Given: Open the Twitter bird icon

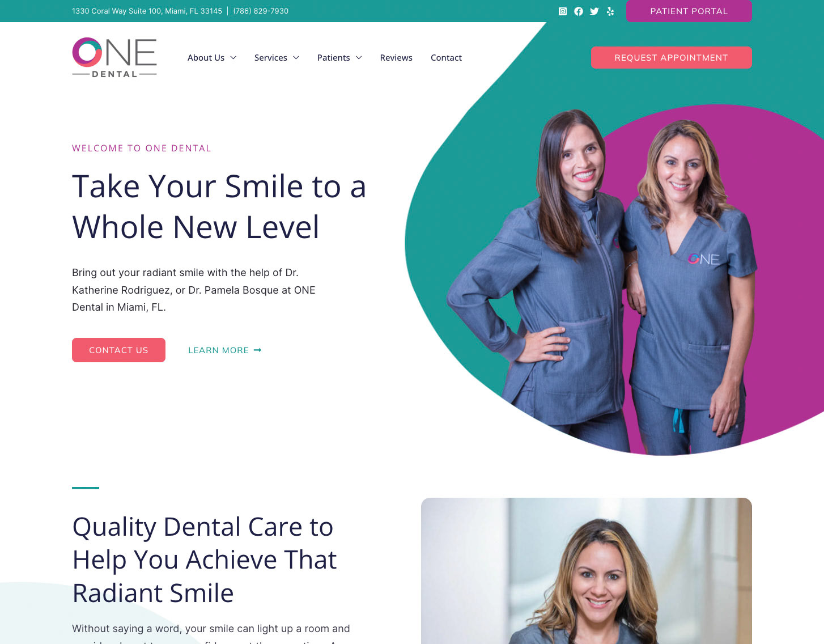Looking at the screenshot, I should (594, 11).
